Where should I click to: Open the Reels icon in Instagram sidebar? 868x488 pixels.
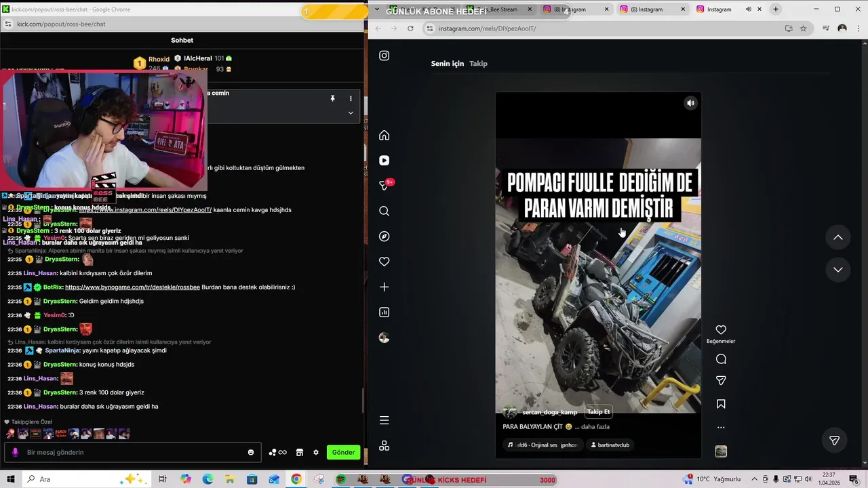(384, 161)
